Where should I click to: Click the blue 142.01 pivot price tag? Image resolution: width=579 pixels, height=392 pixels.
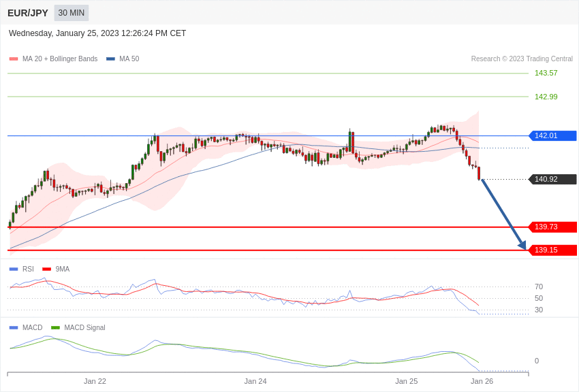point(553,135)
